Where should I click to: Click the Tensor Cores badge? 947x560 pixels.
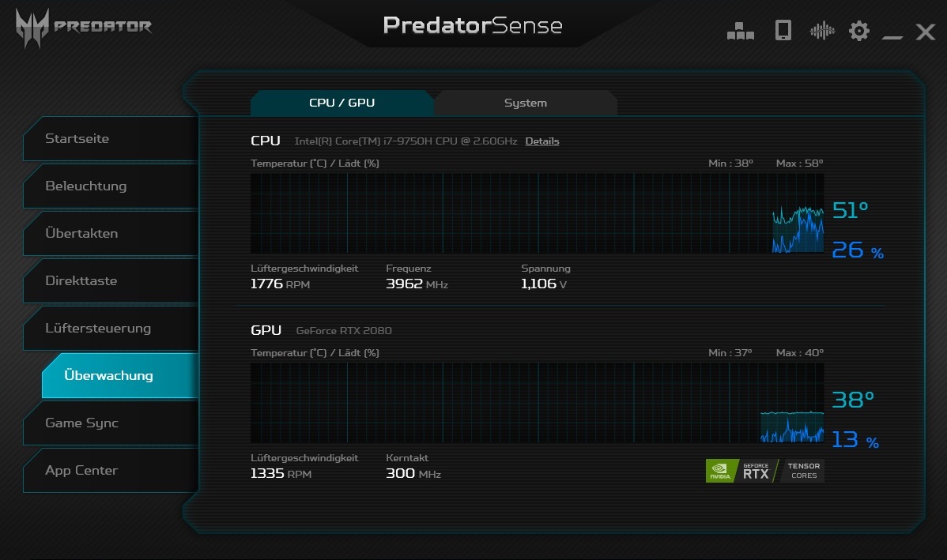pyautogui.click(x=805, y=471)
